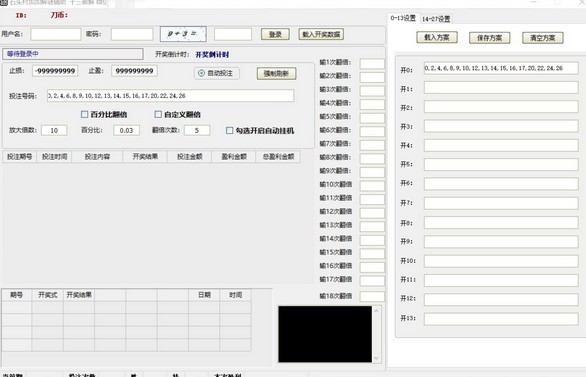This screenshot has height=377, width=586.
Task: Open the 0-13设置 tab
Action: click(403, 18)
